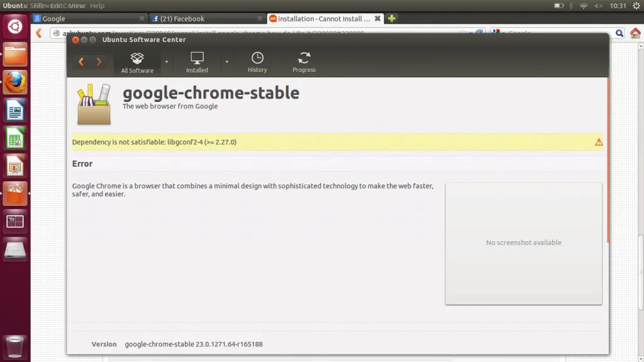Go forward in Software Center
The height and width of the screenshot is (362, 644).
point(99,62)
